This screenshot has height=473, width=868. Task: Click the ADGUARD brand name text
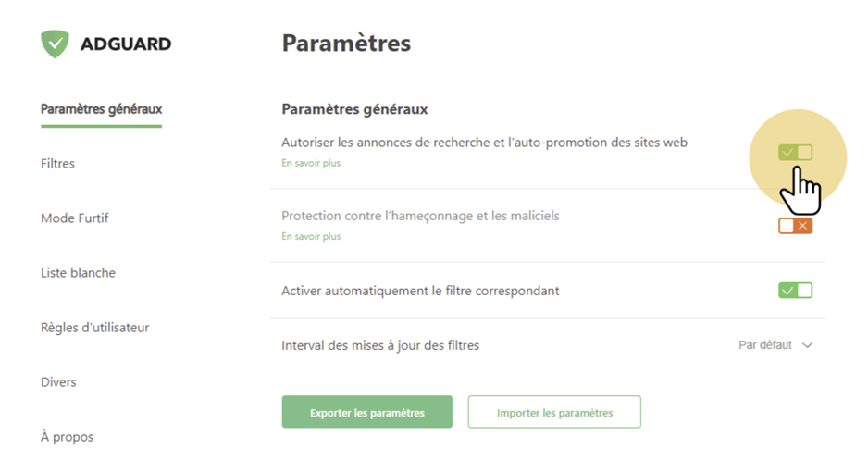point(125,44)
